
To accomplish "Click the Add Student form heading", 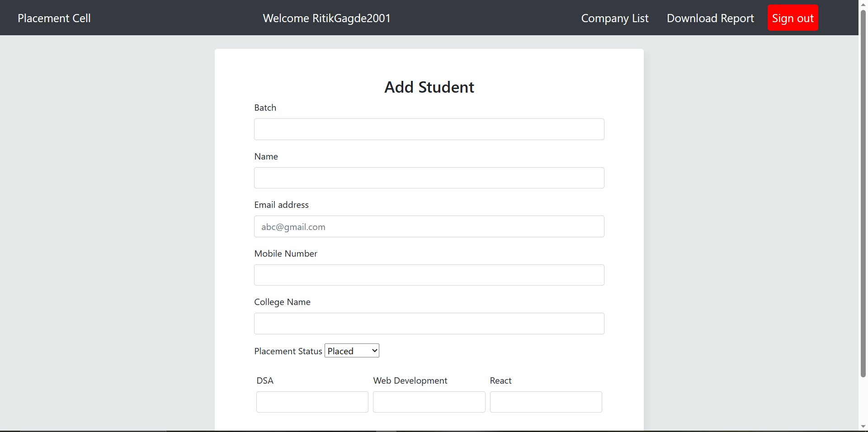I will coord(429,87).
